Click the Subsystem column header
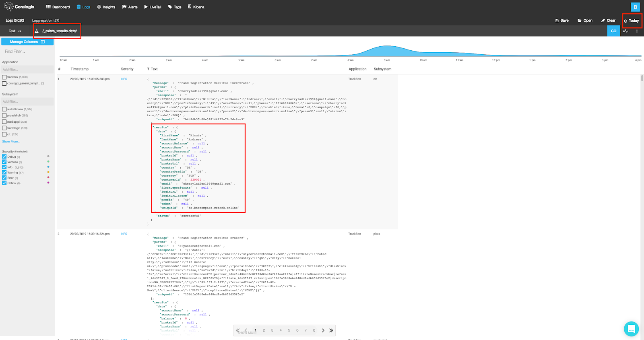The width and height of the screenshot is (644, 340). [382, 69]
